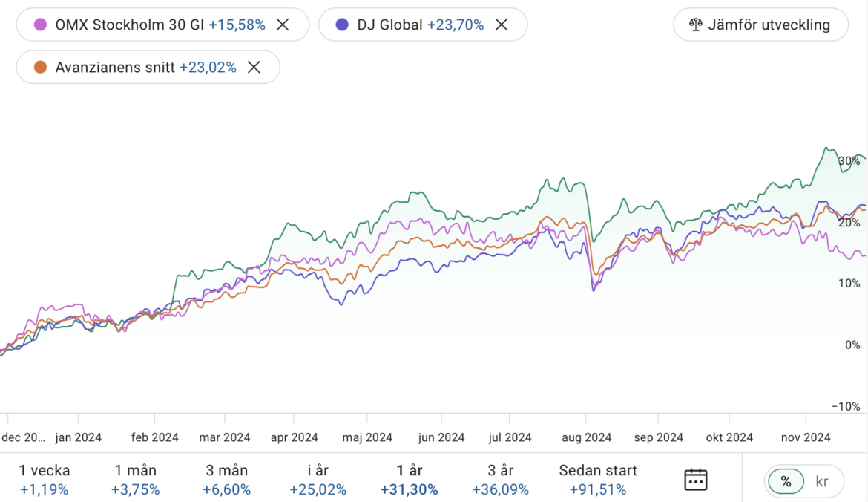The width and height of the screenshot is (868, 502).
Task: Remove Avanzianens snitt comparison
Action: (x=254, y=68)
